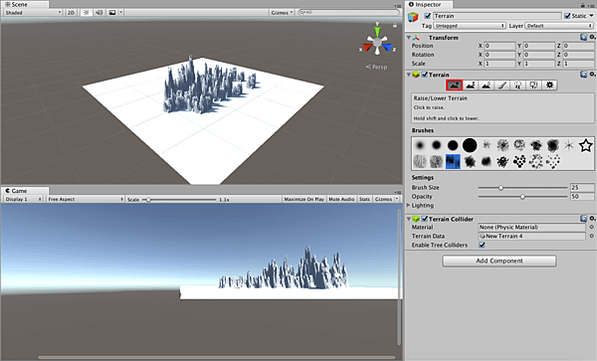Select the Raise/Lower Terrain tool

coord(454,85)
